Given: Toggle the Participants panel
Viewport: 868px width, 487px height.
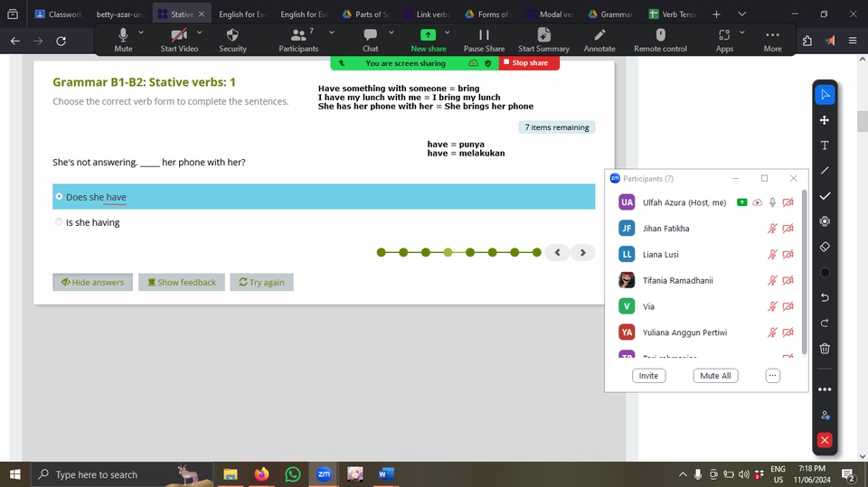Looking at the screenshot, I should coord(298,41).
